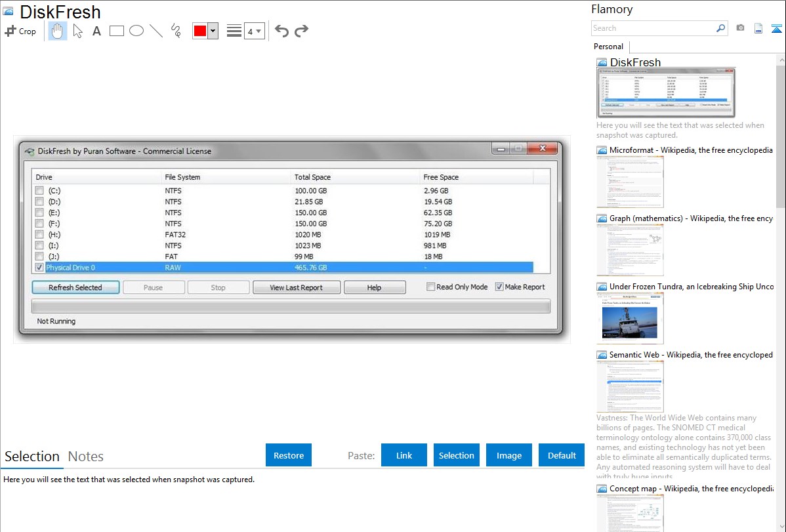Click the blue collapse icon at panel top right
The image size is (786, 532).
point(776,29)
